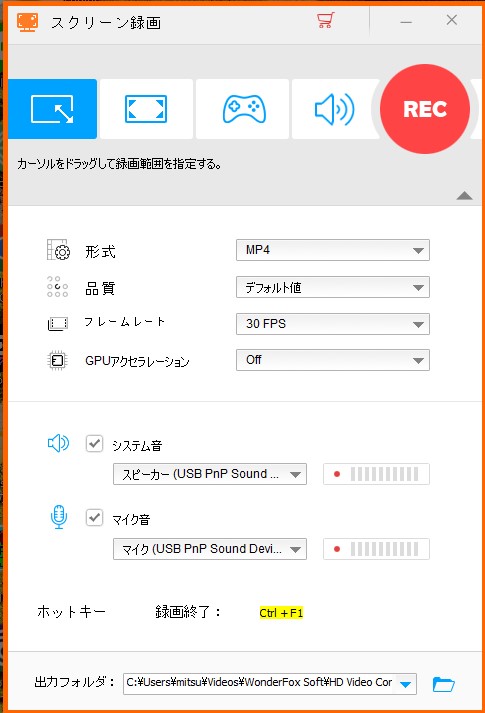Collapse settings panel with the up triangle

[464, 196]
